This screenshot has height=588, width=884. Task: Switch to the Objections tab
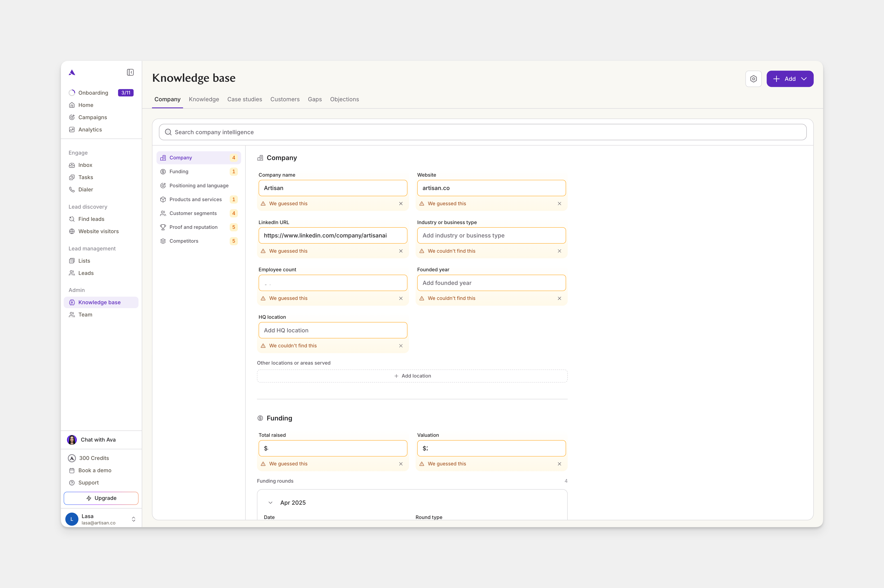(344, 99)
